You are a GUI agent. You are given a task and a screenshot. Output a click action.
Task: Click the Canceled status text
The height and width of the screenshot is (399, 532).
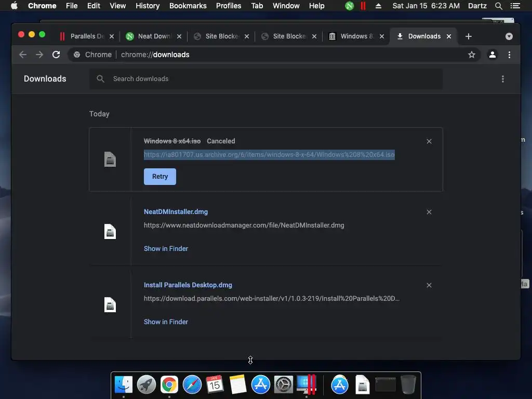click(221, 141)
